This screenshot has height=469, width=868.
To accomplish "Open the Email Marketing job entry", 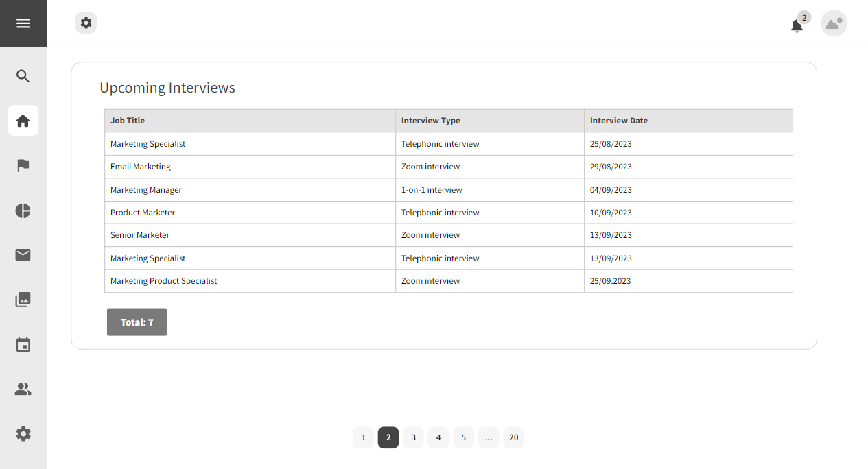I will (140, 166).
